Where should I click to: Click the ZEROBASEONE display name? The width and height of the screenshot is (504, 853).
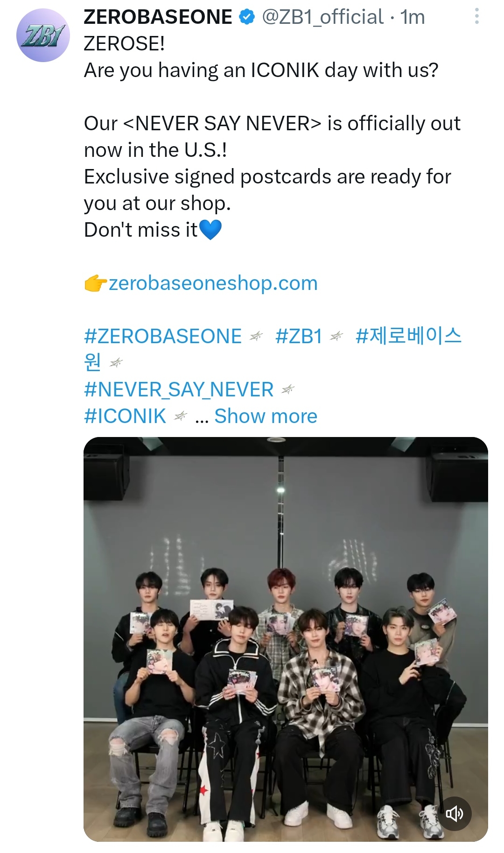pyautogui.click(x=158, y=17)
